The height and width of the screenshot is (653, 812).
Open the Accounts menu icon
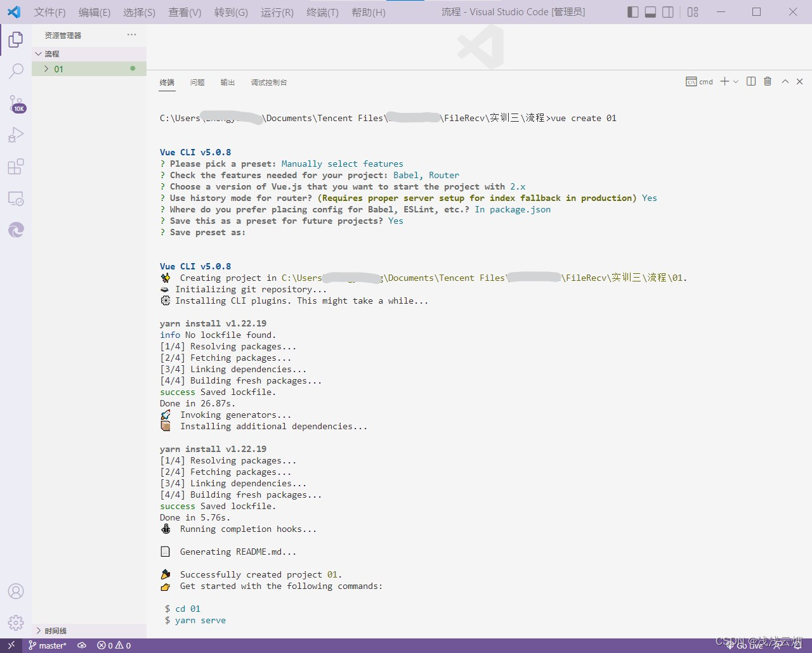tap(16, 592)
